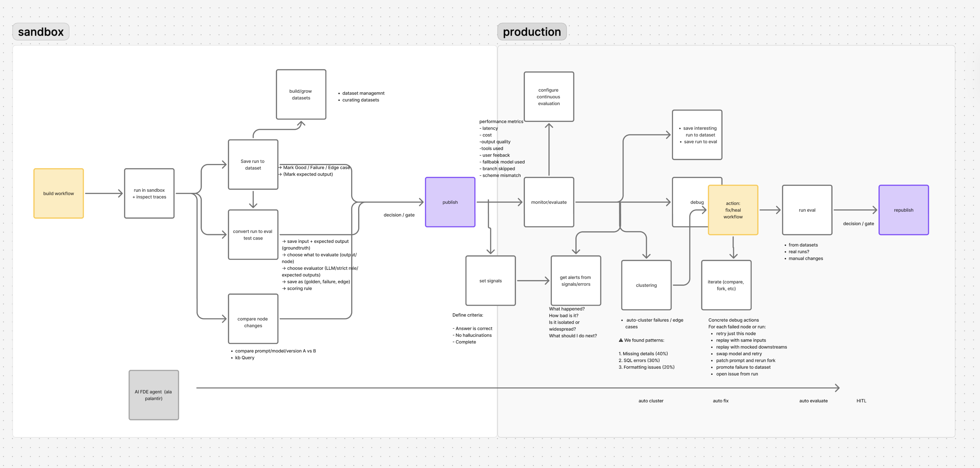
Task: Select the 'kb Query' bullet text
Action: [x=245, y=358]
